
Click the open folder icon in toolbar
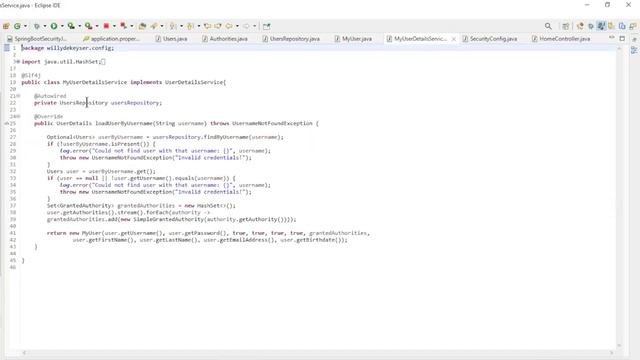(x=142, y=26)
